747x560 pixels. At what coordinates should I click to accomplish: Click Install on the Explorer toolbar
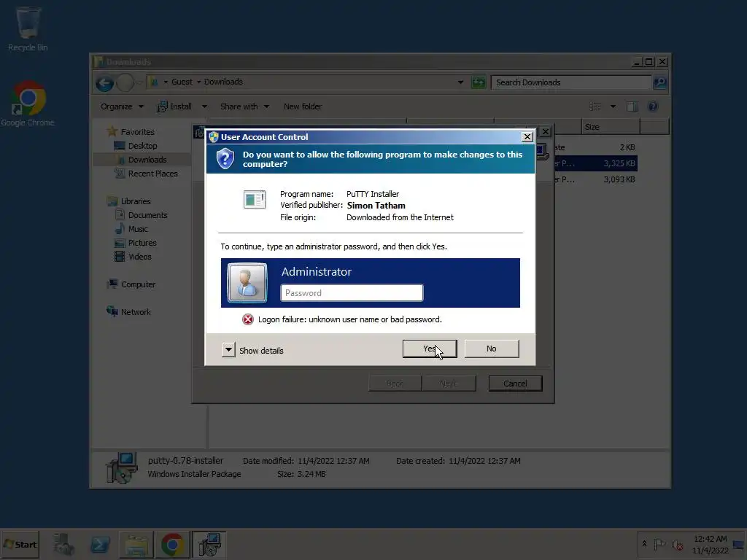click(174, 106)
